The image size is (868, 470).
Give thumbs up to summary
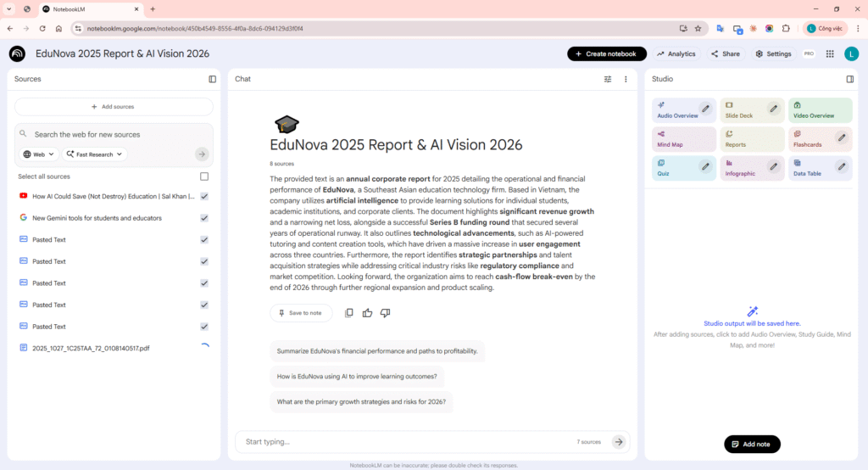(367, 313)
